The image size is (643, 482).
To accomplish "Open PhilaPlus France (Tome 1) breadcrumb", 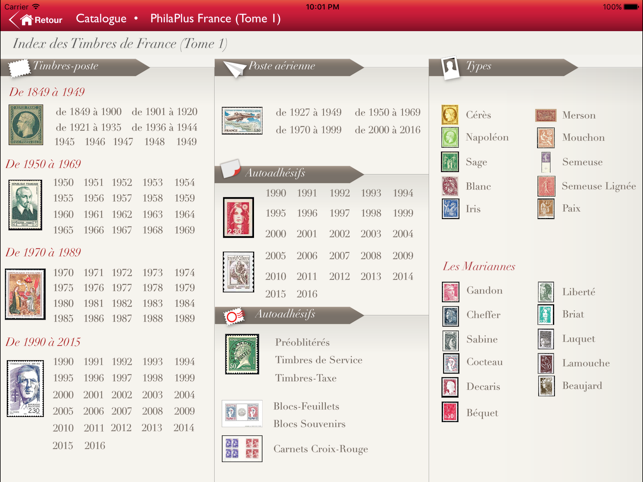I will (215, 19).
